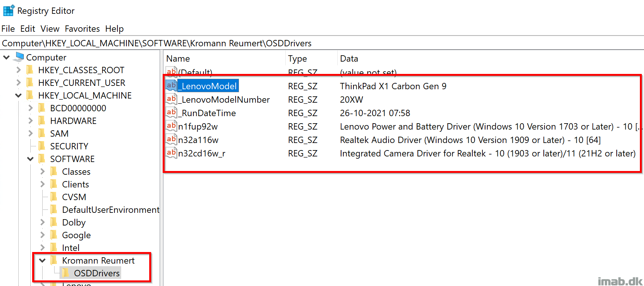Click the CVSM folder icon
Screen dimensions: 644x286
(x=54, y=197)
